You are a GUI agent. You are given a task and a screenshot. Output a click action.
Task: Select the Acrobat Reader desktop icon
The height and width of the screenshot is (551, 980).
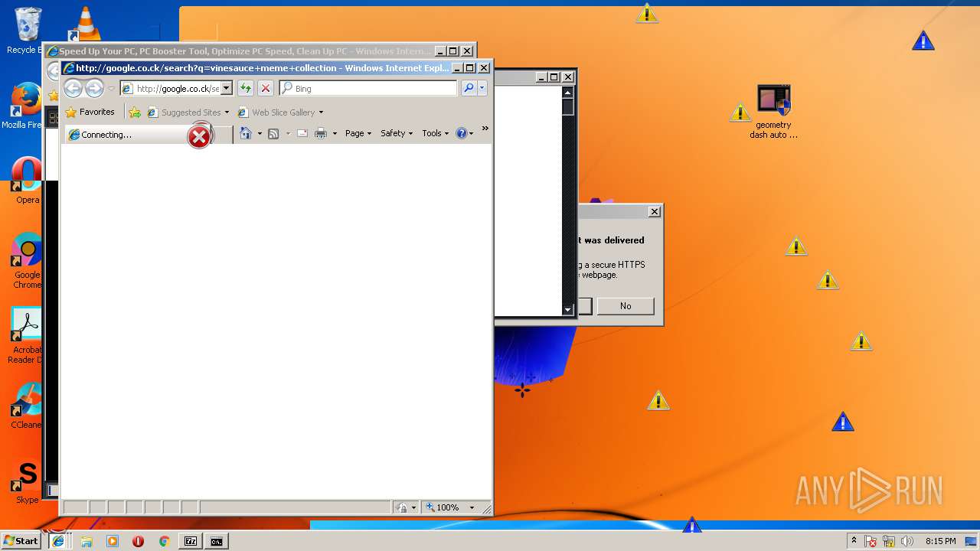26,335
